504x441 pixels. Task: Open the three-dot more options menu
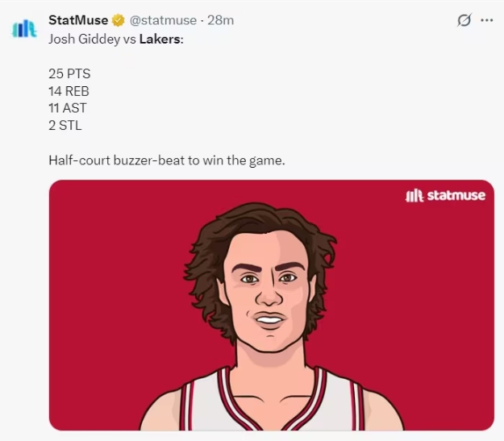click(486, 20)
